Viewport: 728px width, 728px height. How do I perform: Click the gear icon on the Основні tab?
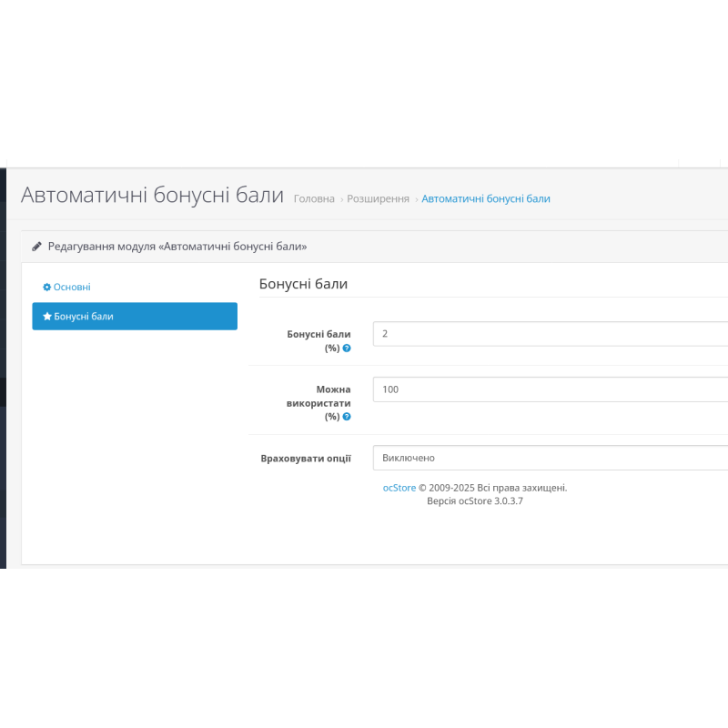point(45,287)
